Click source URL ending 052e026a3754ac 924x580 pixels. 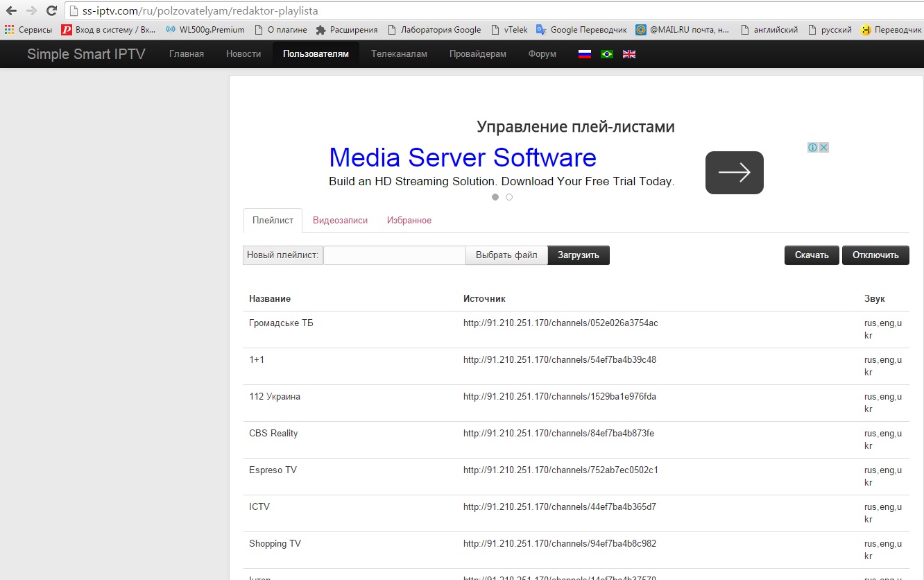[x=561, y=323]
